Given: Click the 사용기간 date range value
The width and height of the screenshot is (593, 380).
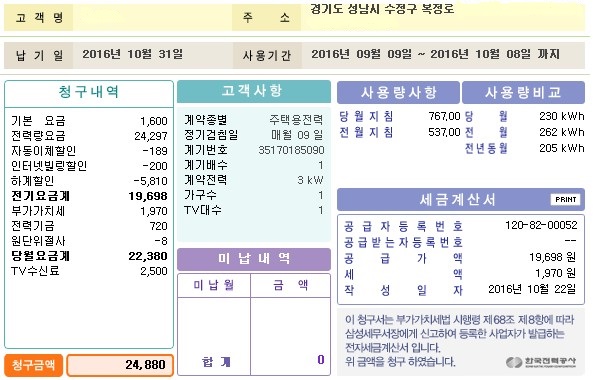Looking at the screenshot, I should coord(435,54).
